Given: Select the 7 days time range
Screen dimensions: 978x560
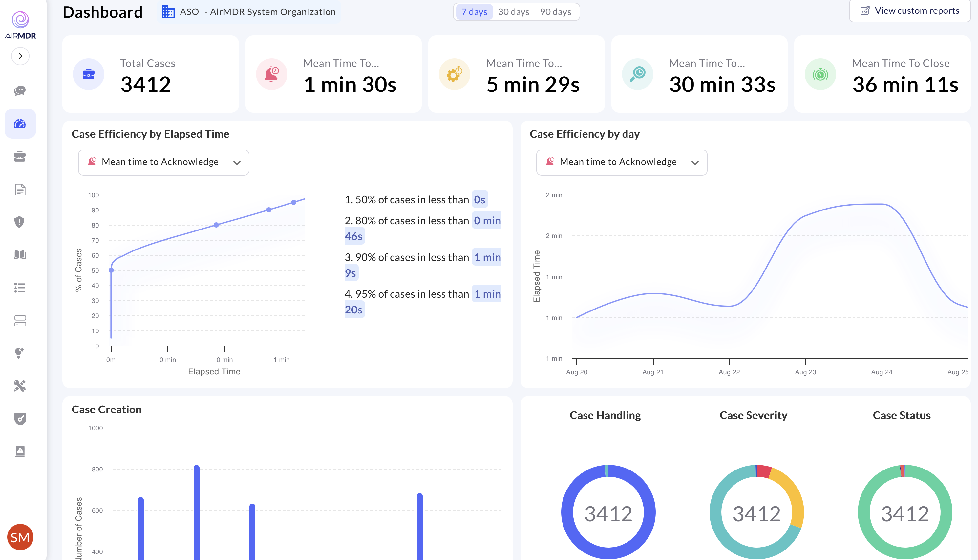Looking at the screenshot, I should pos(474,12).
